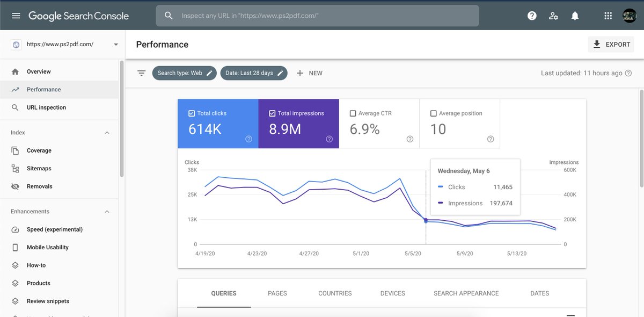Open the Date: Last 28 days chip

tap(254, 73)
